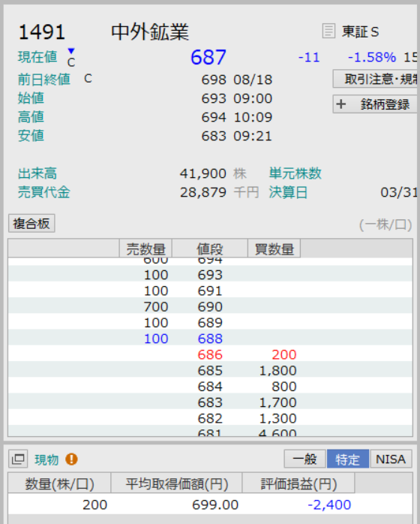This screenshot has height=524, width=420.
Task: Click the 700 sell quantity at 690
Action: 156,306
